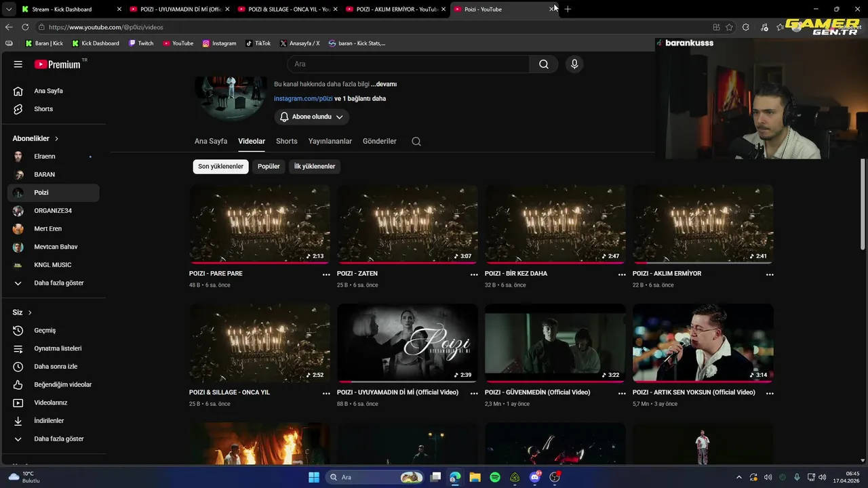The image size is (868, 488).
Task: Click the page vertical scrollbar
Action: click(863, 203)
